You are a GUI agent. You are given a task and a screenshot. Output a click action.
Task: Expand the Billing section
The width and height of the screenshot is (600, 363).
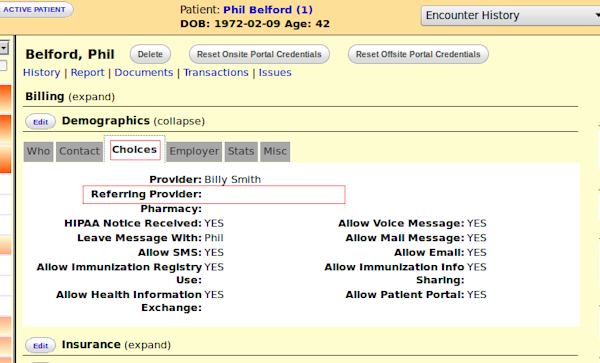(x=91, y=97)
